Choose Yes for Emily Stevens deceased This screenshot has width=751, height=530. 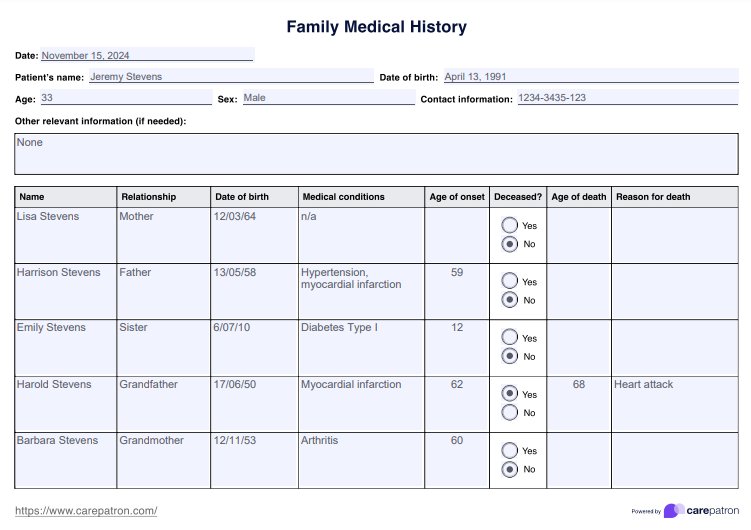click(510, 338)
